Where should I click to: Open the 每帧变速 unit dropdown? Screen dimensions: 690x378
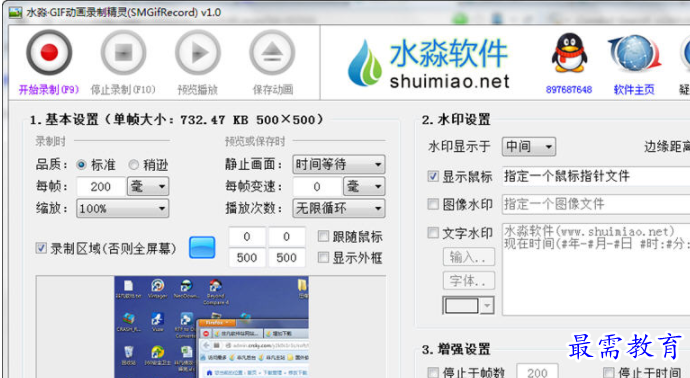click(x=364, y=187)
